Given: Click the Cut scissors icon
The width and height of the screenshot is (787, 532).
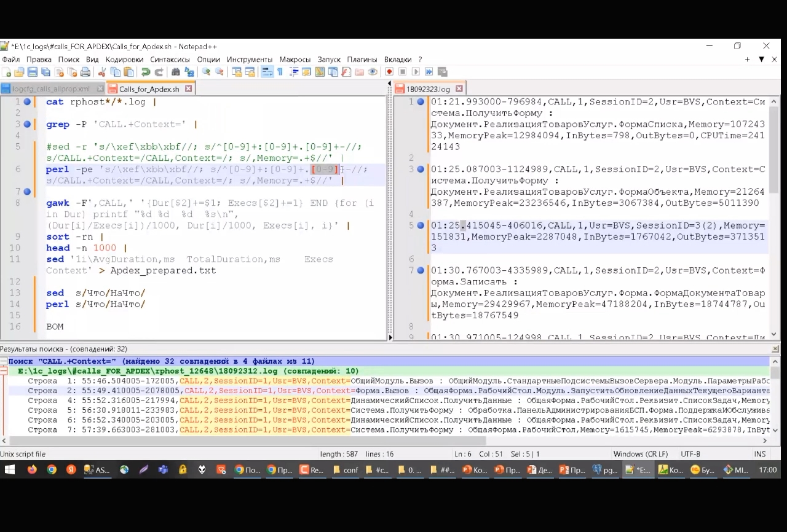Looking at the screenshot, I should point(102,72).
